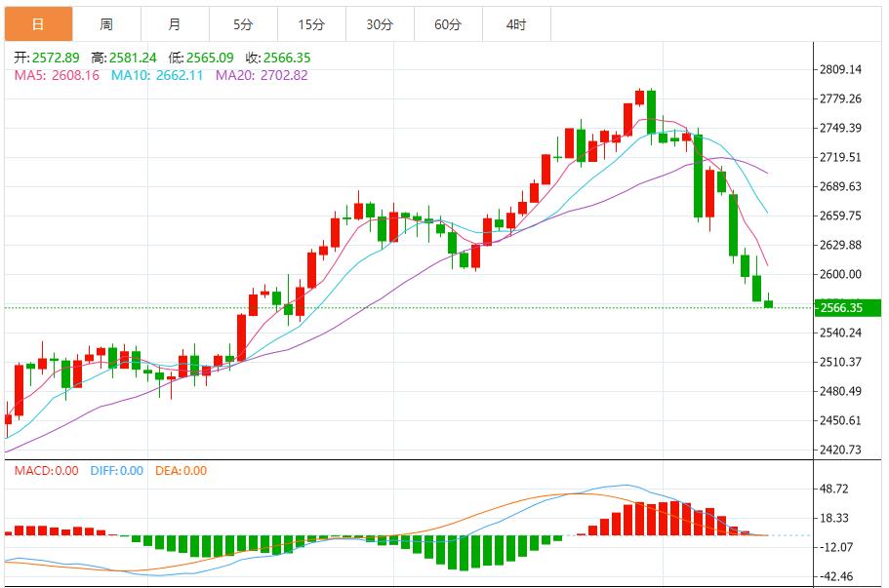Switch to the 月 monthly tab
Image resolution: width=889 pixels, height=588 pixels.
[x=176, y=24]
